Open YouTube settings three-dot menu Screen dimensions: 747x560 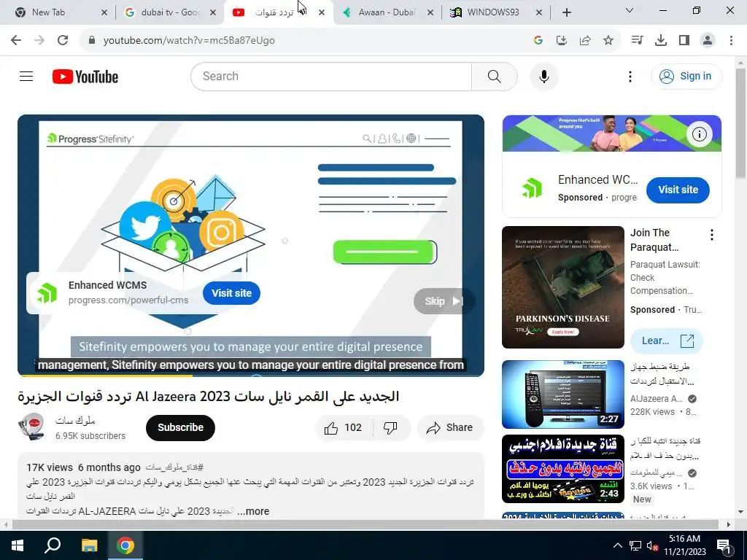pos(630,76)
